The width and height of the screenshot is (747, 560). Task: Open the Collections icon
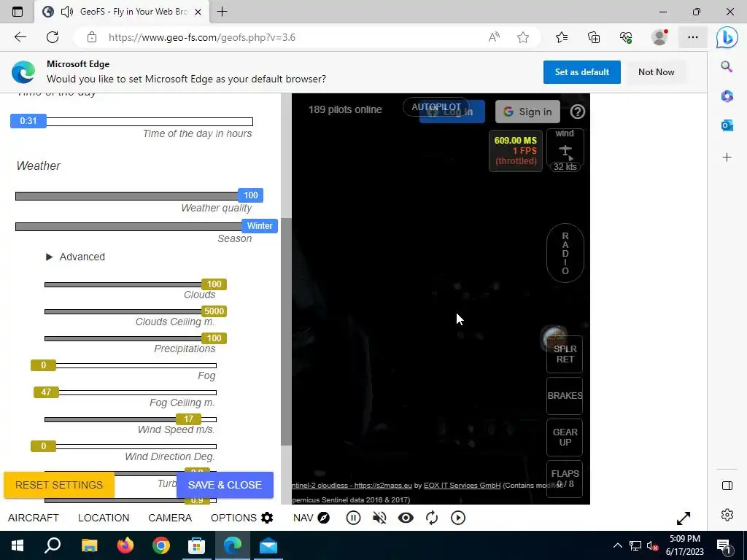tap(594, 37)
